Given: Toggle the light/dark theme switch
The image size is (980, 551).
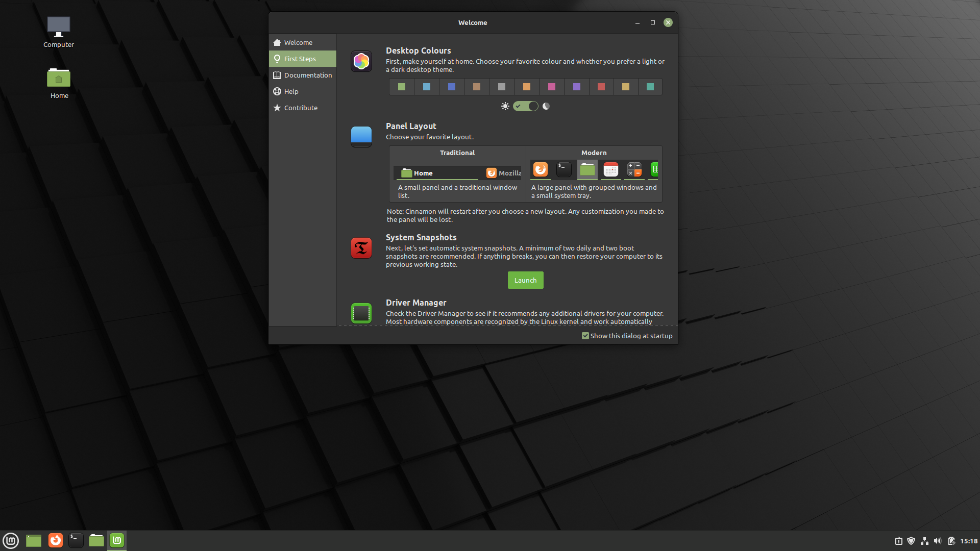Looking at the screenshot, I should click(x=526, y=106).
